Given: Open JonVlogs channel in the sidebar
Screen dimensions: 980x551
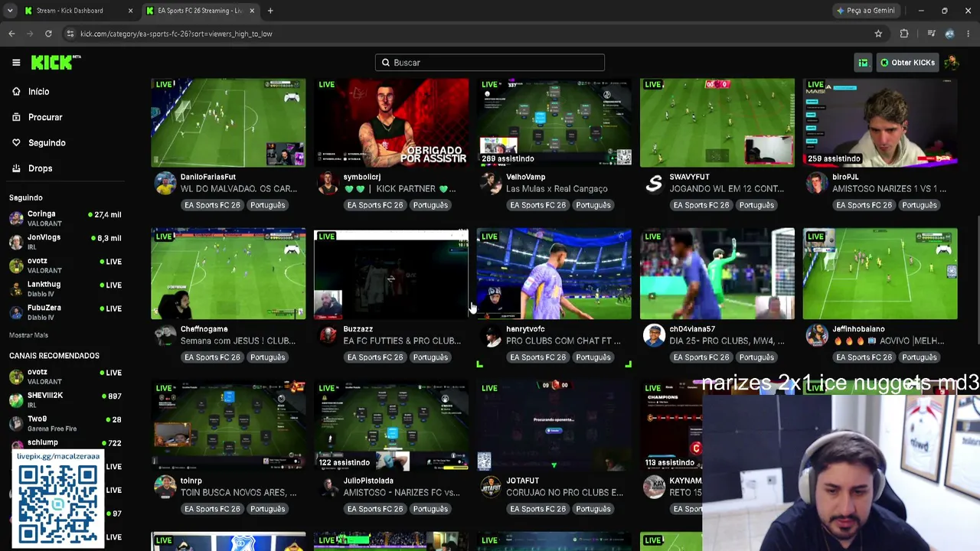Looking at the screenshot, I should [x=65, y=242].
